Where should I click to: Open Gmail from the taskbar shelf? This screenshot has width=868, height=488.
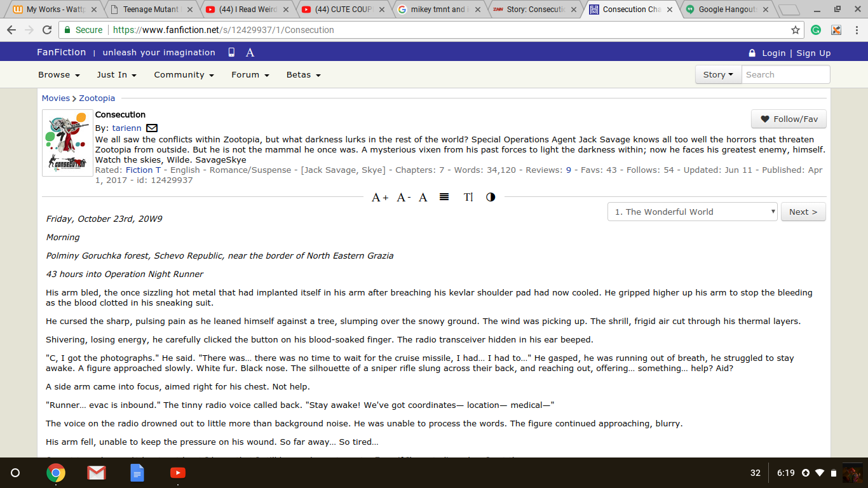point(97,473)
